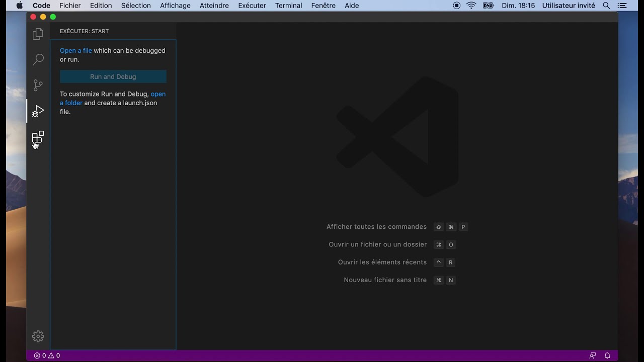Open Notification Center list icon

click(x=623, y=6)
